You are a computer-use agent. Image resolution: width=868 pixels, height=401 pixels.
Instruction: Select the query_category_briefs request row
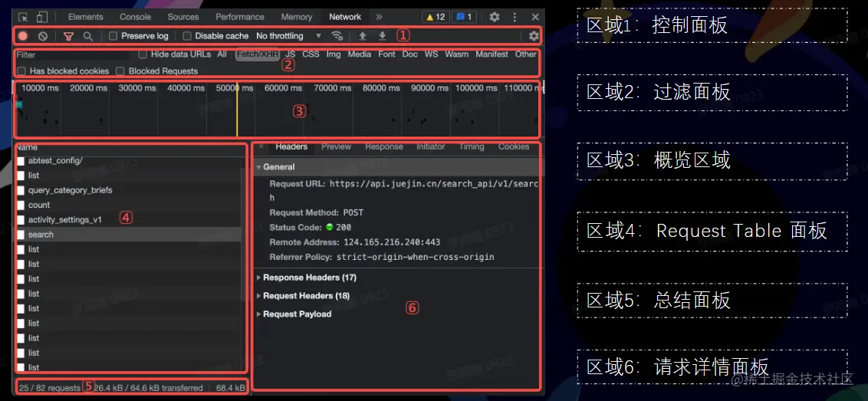click(x=128, y=190)
